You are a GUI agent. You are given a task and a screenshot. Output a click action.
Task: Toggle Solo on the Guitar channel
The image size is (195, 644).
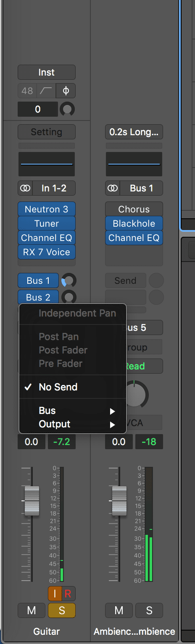tap(62, 610)
